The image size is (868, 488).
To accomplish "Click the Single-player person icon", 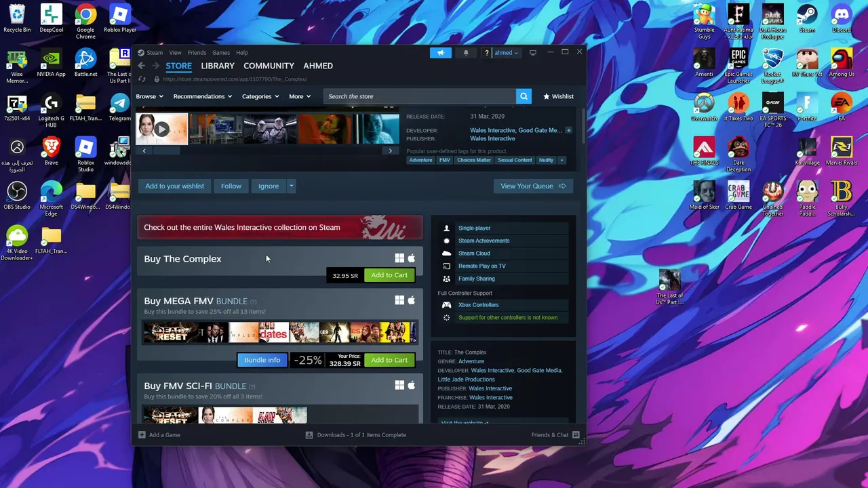I will (446, 228).
